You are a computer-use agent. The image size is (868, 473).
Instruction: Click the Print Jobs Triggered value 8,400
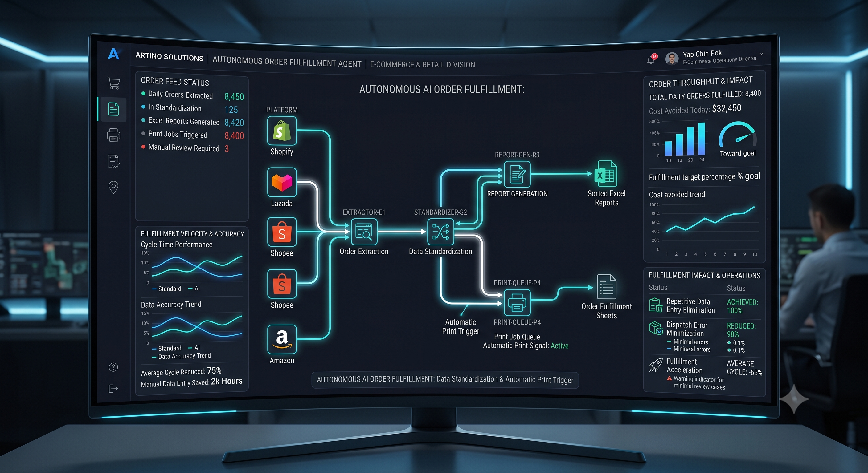click(x=234, y=136)
